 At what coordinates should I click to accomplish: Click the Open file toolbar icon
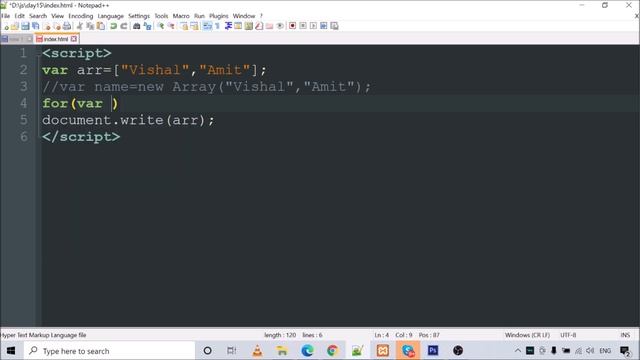point(15,26)
